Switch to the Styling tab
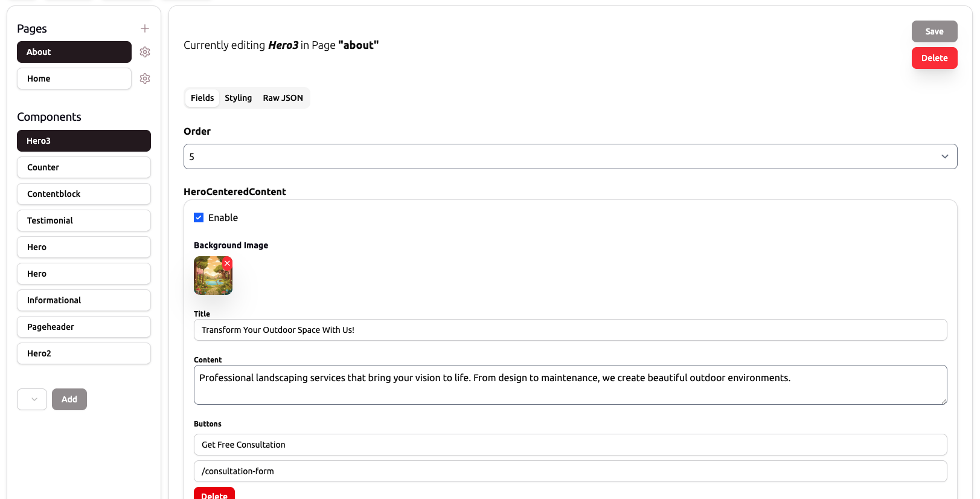980x499 pixels. [238, 98]
